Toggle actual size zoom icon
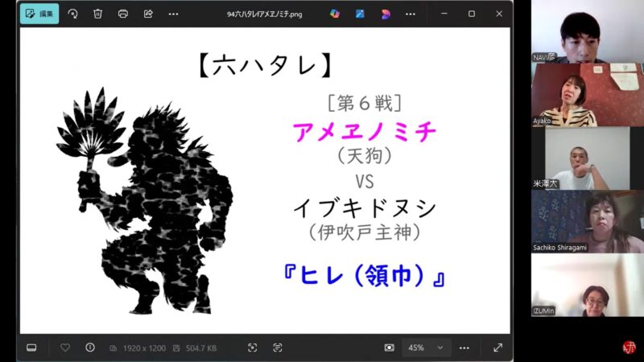The image size is (644, 362). [389, 348]
